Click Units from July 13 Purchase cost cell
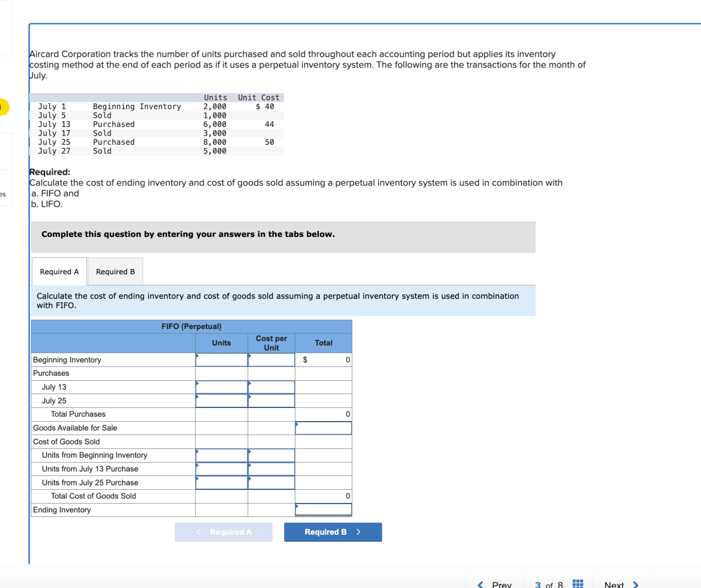Image resolution: width=701 pixels, height=588 pixels. coord(271,469)
